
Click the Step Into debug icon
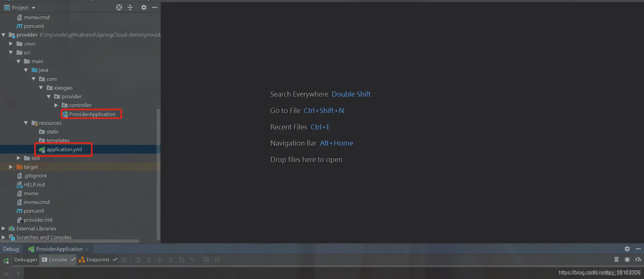click(x=149, y=260)
